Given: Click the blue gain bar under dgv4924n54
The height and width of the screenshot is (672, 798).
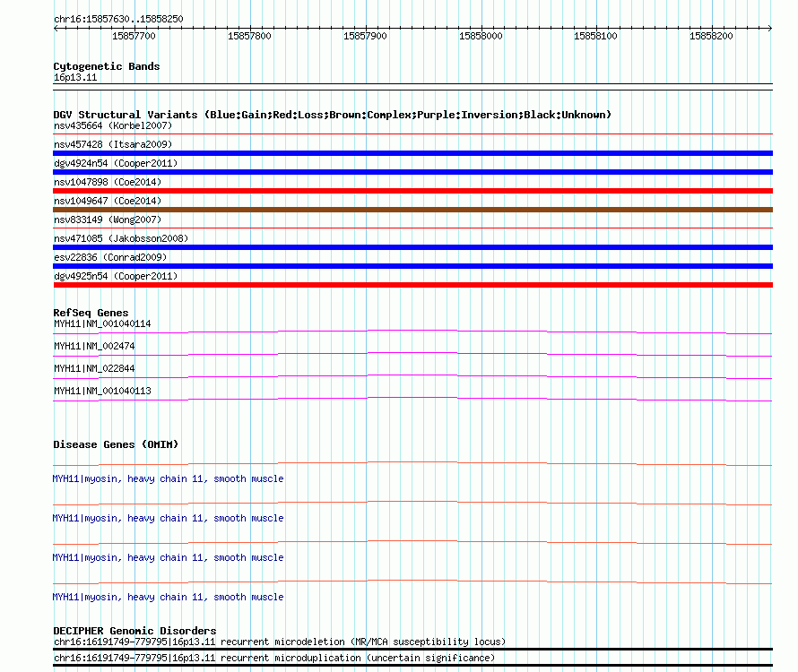Looking at the screenshot, I should pyautogui.click(x=412, y=172).
